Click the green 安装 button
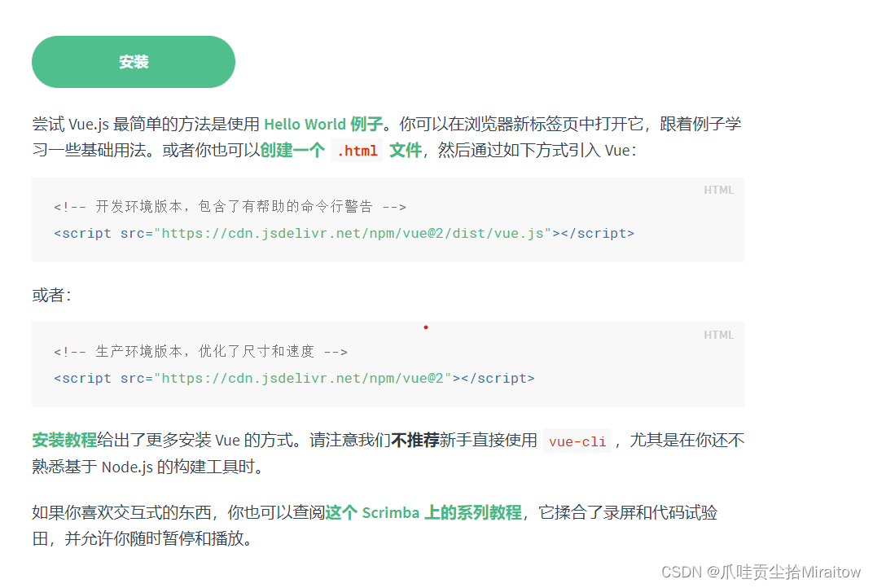This screenshot has width=873, height=588. [134, 62]
